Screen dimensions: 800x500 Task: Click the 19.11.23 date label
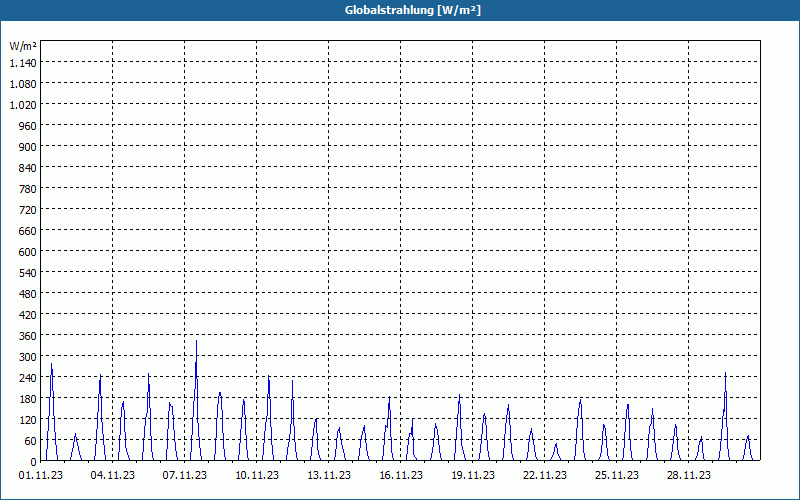tap(472, 476)
